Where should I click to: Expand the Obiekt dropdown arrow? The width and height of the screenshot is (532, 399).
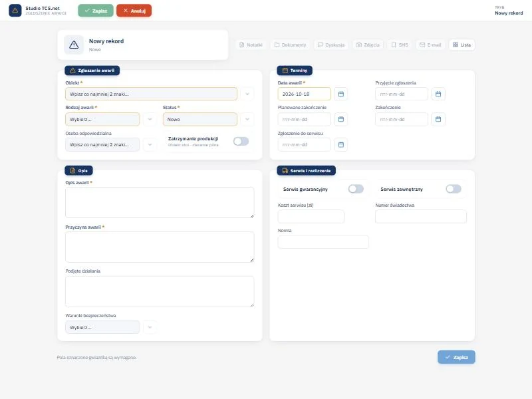coord(247,94)
